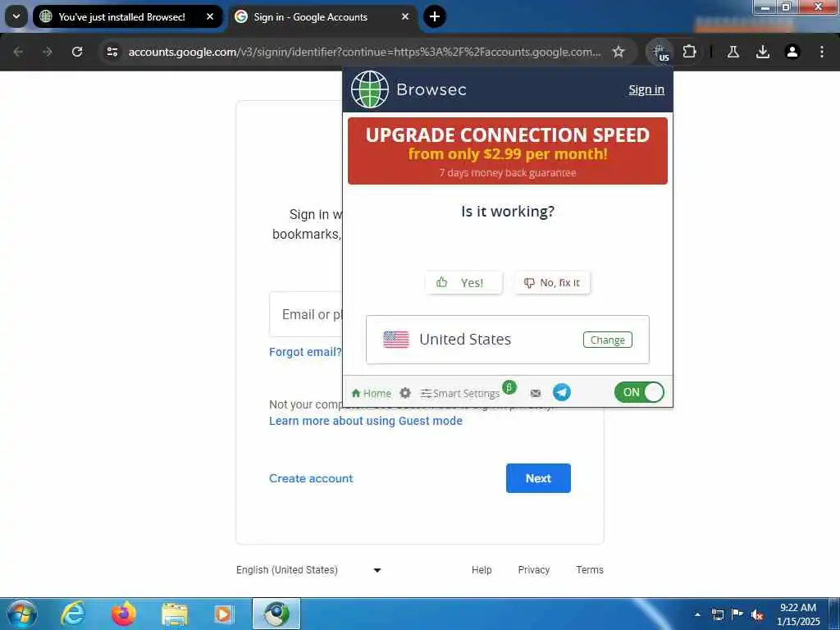The height and width of the screenshot is (630, 840).
Task: Open Learn more about using Guest mode
Action: tap(365, 421)
